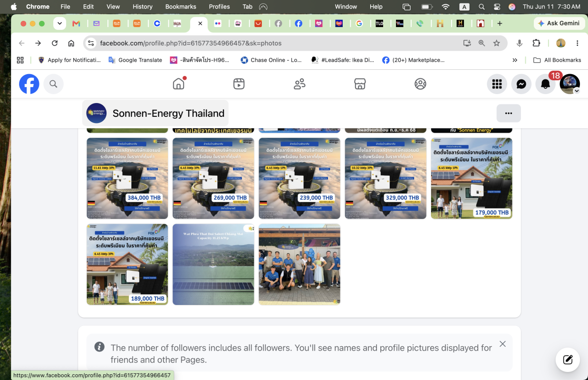Go forward in Chrome
This screenshot has width=588, height=380.
tap(38, 43)
